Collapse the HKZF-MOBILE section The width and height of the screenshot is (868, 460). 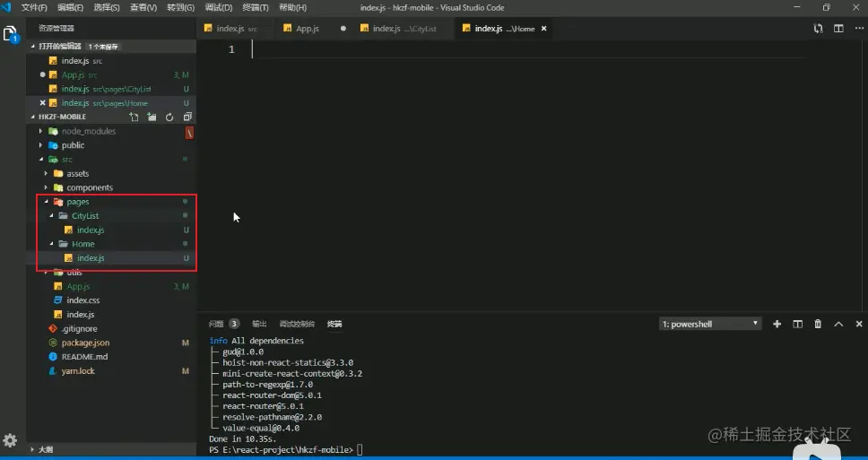(62, 117)
